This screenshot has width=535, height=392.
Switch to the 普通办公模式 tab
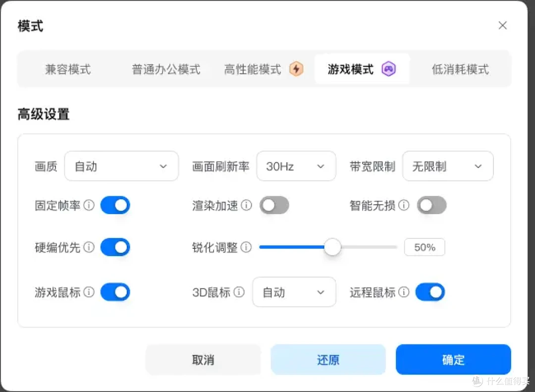click(166, 69)
